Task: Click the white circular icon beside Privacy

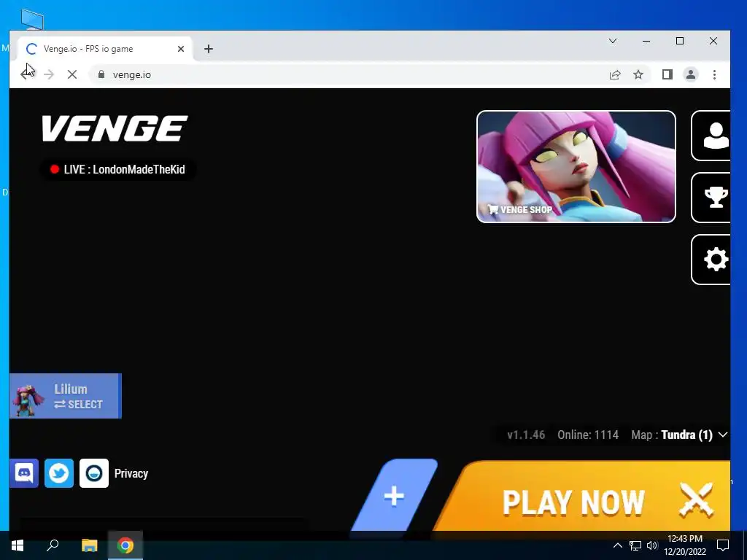Action: [94, 473]
